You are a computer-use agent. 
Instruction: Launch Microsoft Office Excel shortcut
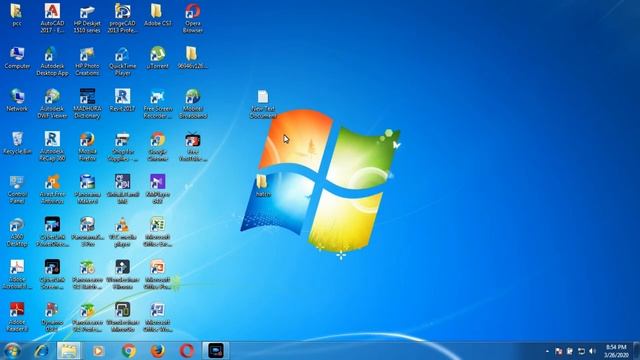(x=158, y=232)
